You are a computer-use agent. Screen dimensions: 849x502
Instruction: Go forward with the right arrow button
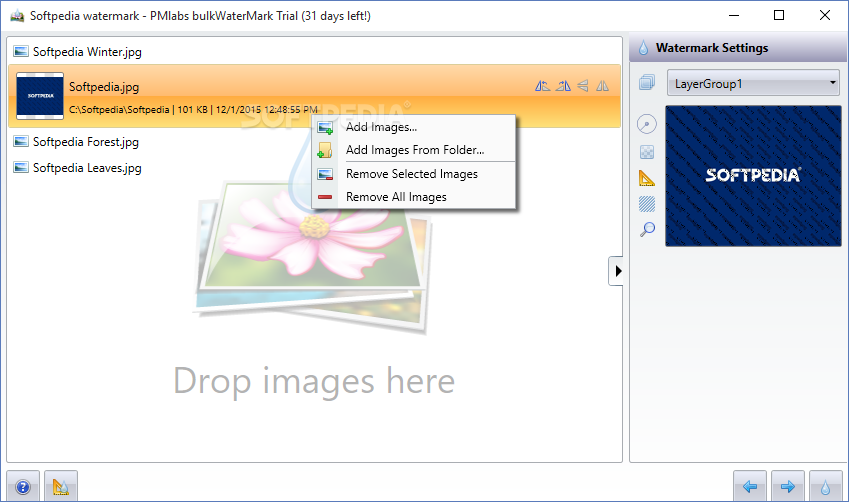(788, 487)
